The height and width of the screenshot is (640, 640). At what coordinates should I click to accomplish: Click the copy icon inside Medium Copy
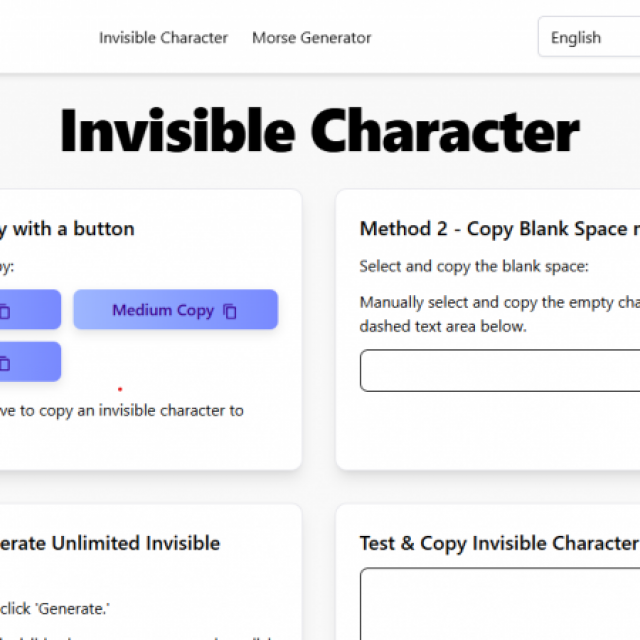(x=230, y=311)
